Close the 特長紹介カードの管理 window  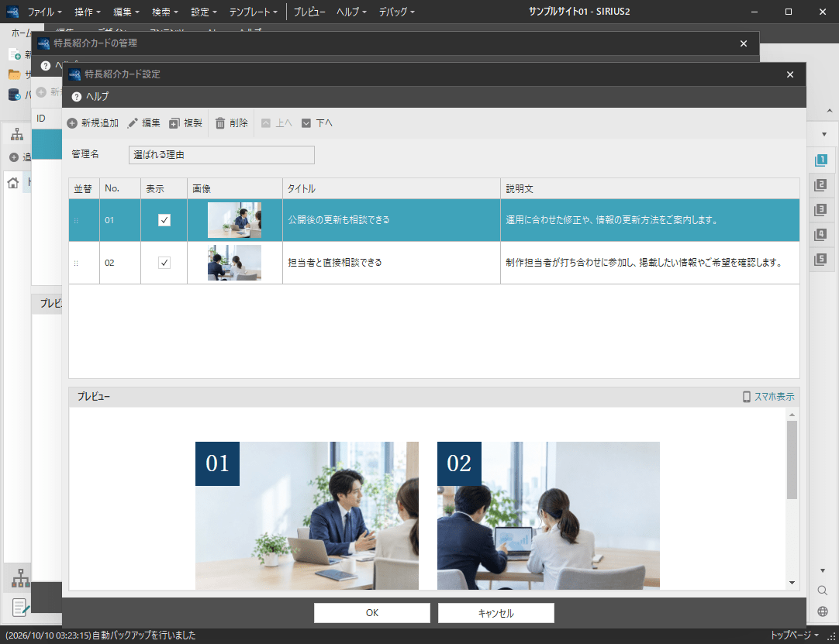743,44
